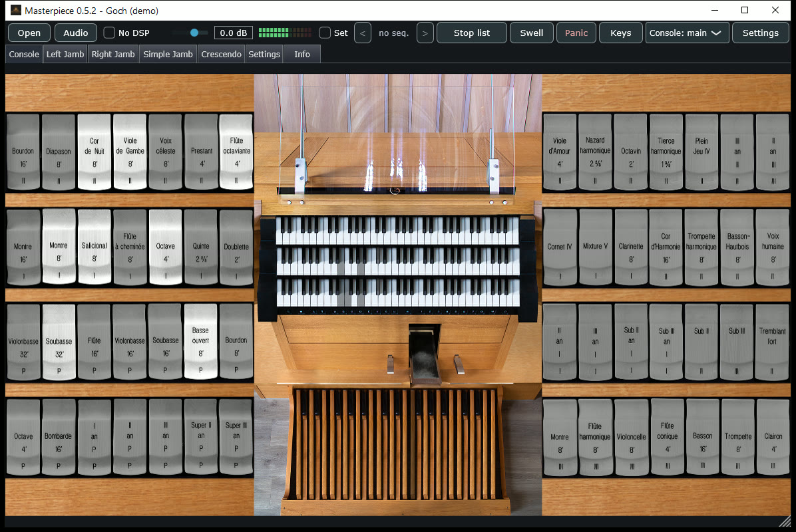The height and width of the screenshot is (532, 796).
Task: Engage the Montre 16' stop
Action: (x=23, y=247)
